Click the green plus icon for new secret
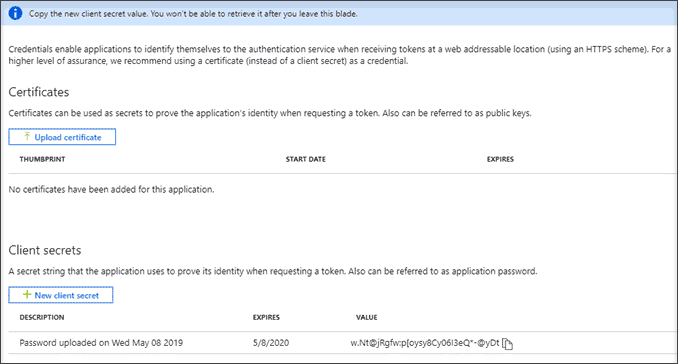The height and width of the screenshot is (364, 678). pyautogui.click(x=27, y=295)
